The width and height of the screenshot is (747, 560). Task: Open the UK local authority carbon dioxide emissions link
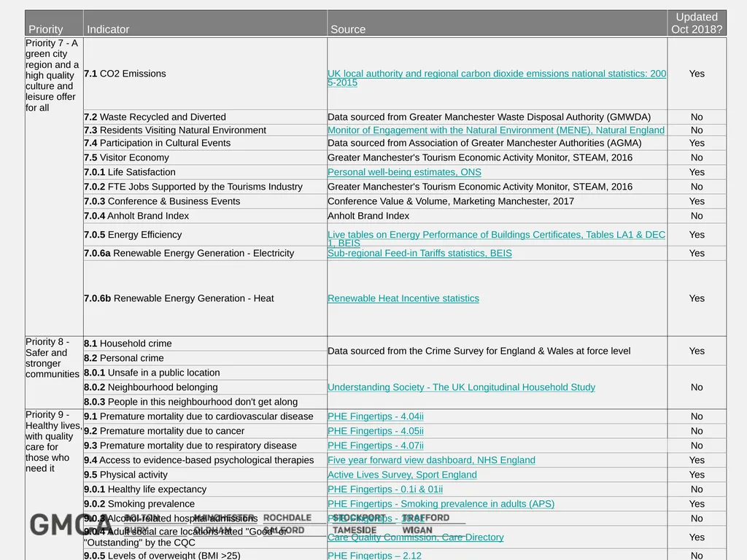coord(496,77)
